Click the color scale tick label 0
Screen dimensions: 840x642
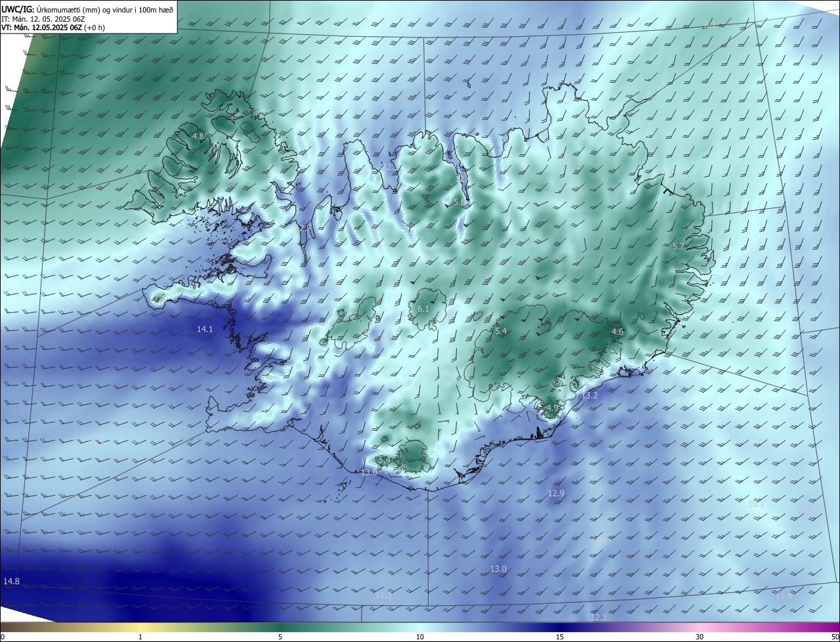[x=3, y=637]
